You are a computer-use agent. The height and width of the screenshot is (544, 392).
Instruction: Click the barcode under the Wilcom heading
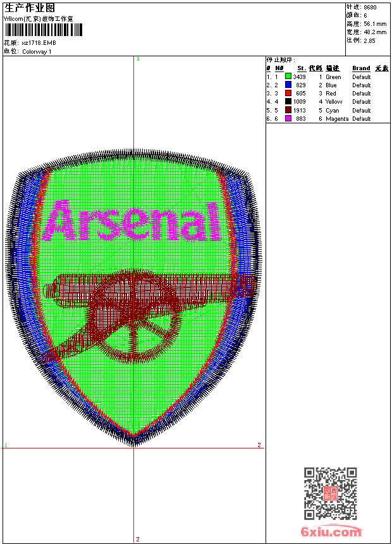(44, 30)
